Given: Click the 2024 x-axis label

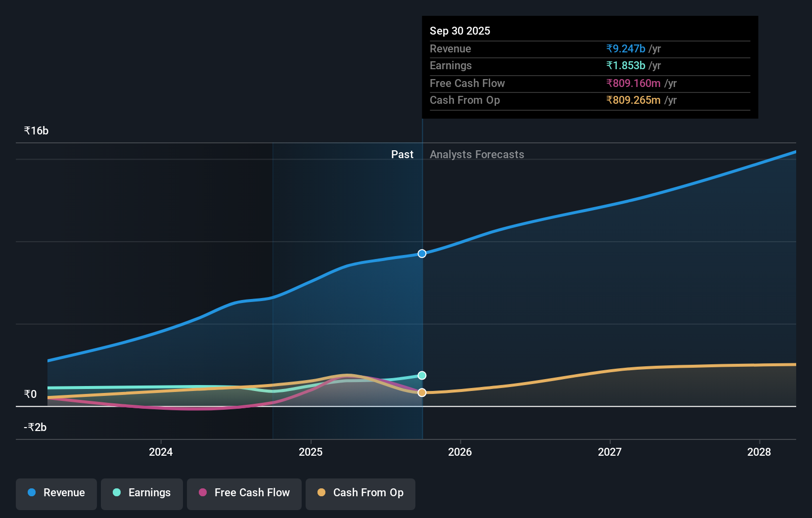Looking at the screenshot, I should pyautogui.click(x=161, y=452).
